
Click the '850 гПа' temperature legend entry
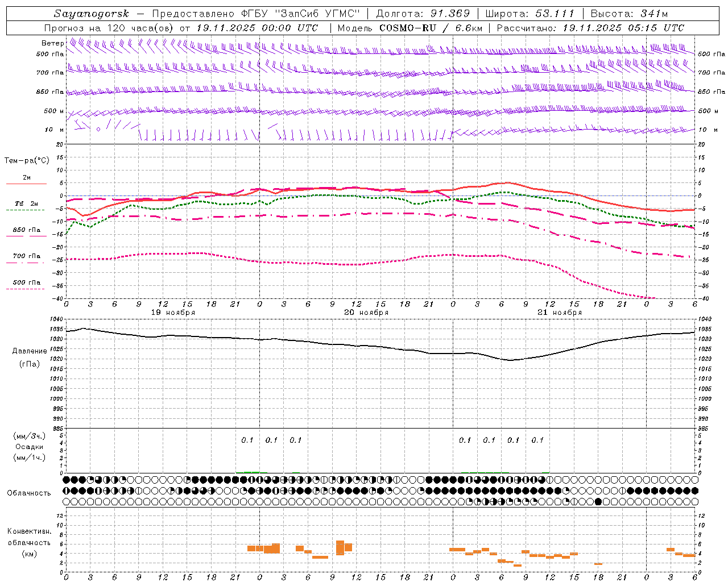pyautogui.click(x=27, y=230)
